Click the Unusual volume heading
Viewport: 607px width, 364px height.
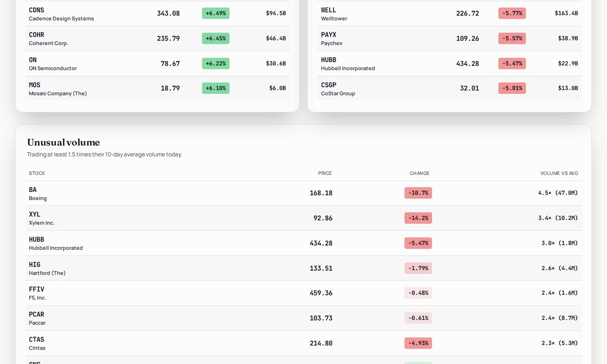pyautogui.click(x=64, y=142)
